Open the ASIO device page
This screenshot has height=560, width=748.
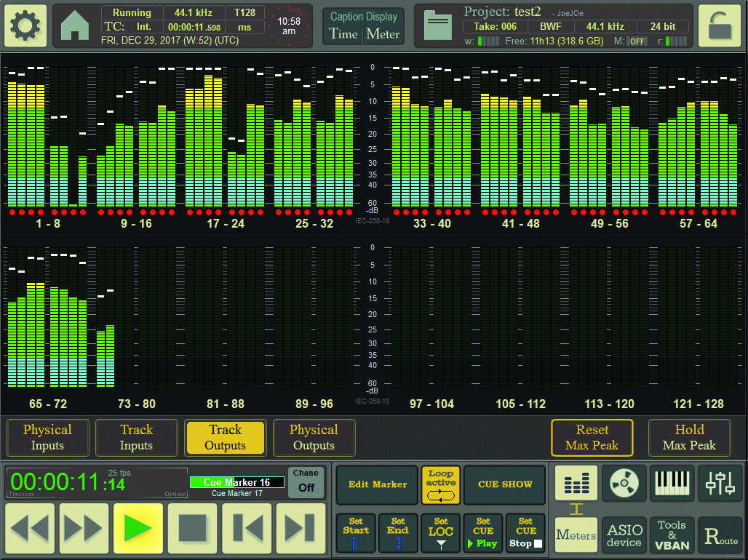pos(624,535)
